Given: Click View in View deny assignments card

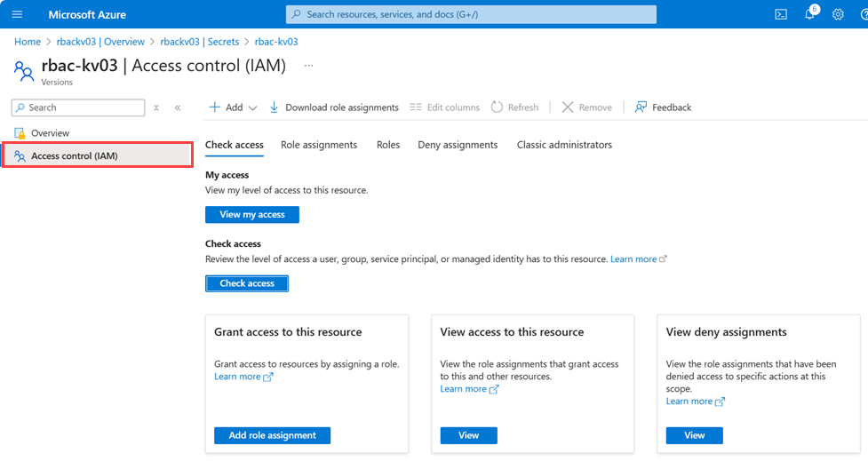Looking at the screenshot, I should tap(694, 435).
